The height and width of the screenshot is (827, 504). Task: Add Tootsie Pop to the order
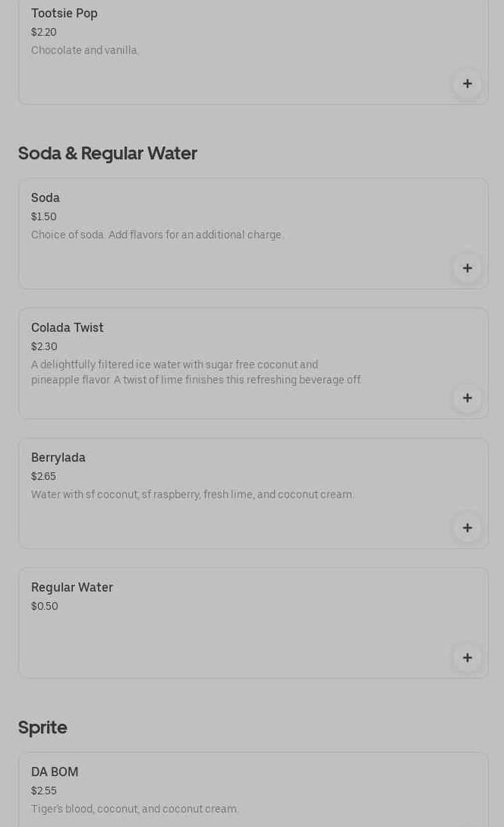click(468, 84)
